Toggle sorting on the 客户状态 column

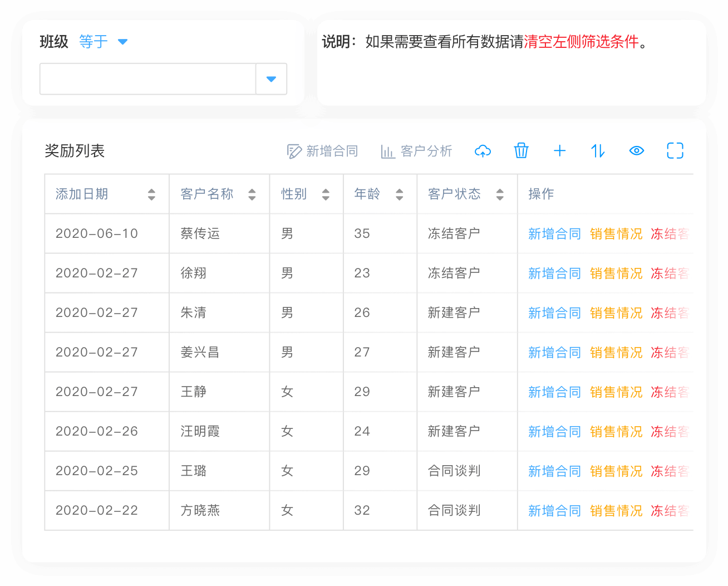(500, 194)
